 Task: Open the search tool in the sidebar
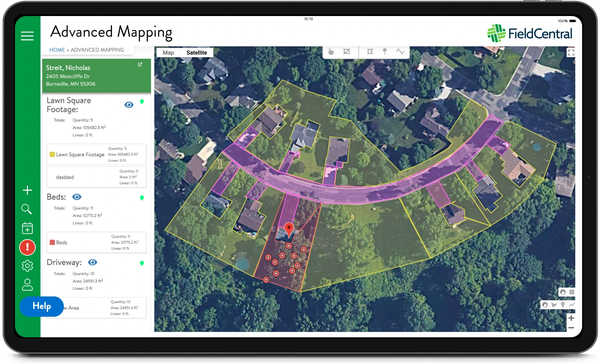click(27, 209)
